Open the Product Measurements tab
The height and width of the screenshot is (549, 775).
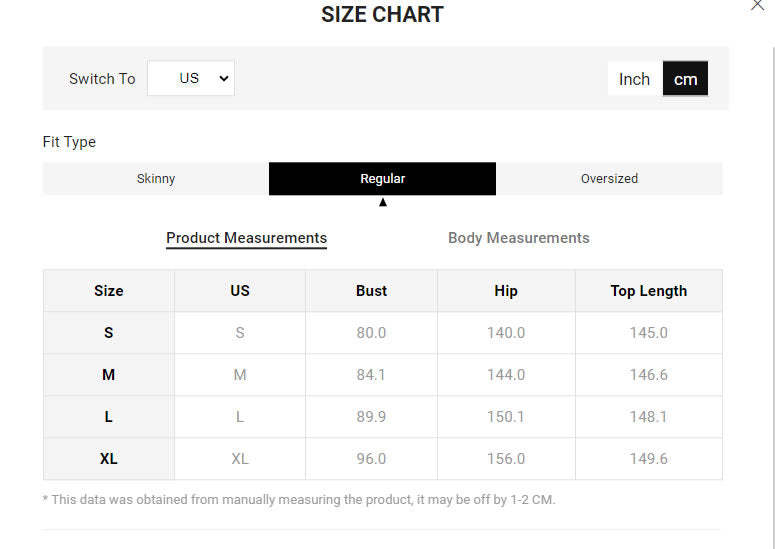(246, 238)
